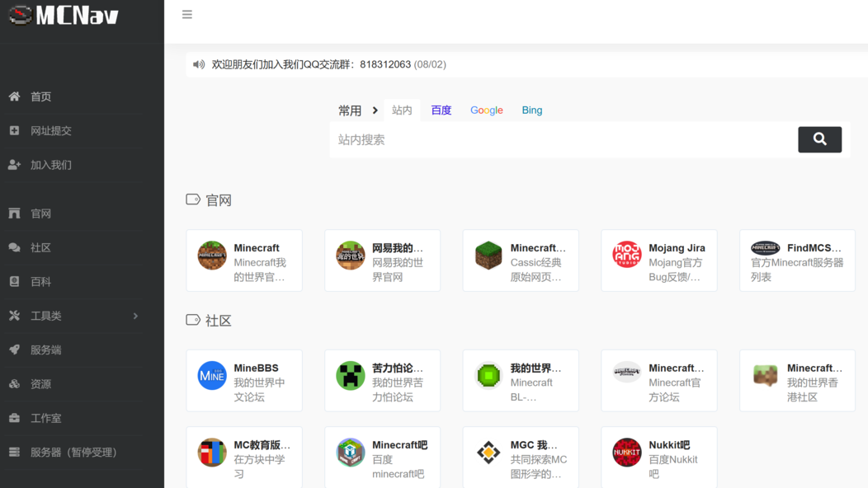Click the Minecraft吧 cube icon
Image resolution: width=868 pixels, height=488 pixels.
351,452
